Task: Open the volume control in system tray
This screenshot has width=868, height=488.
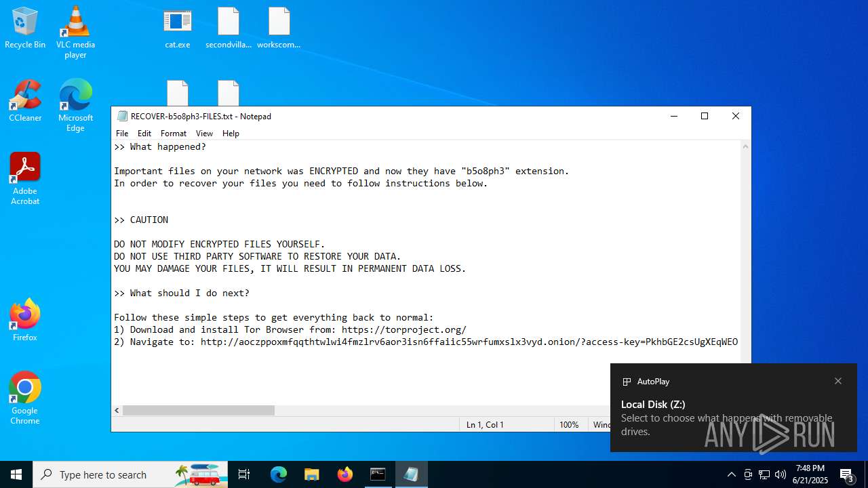Action: coord(781,474)
